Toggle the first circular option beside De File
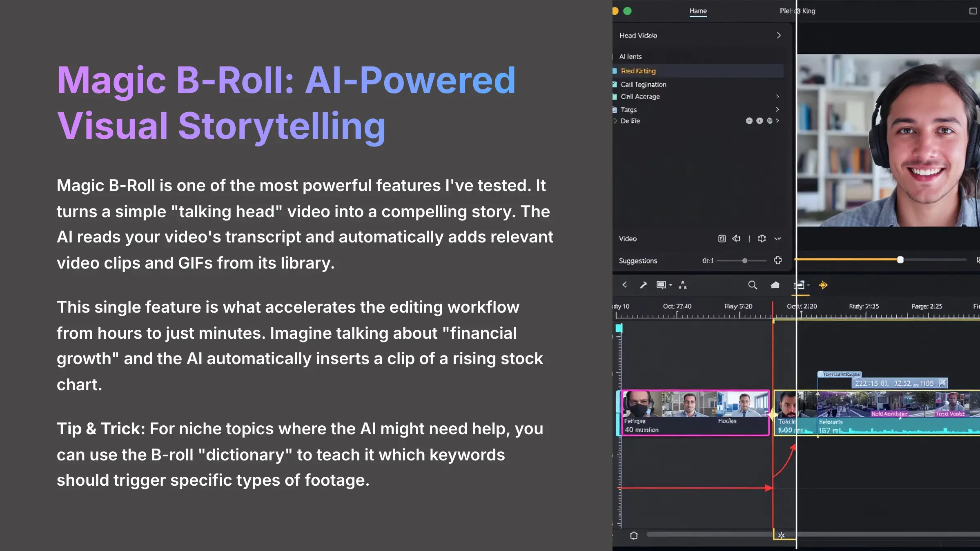 click(749, 121)
